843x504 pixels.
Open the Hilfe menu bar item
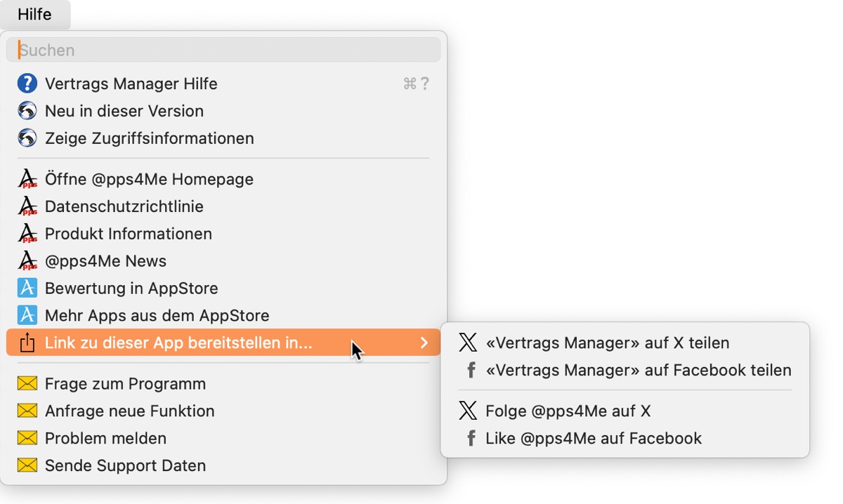34,15
